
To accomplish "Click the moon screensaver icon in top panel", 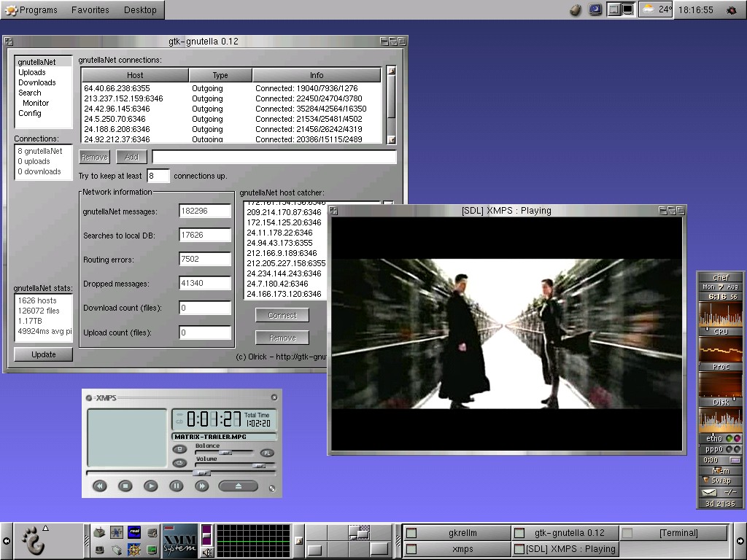I will [x=595, y=9].
